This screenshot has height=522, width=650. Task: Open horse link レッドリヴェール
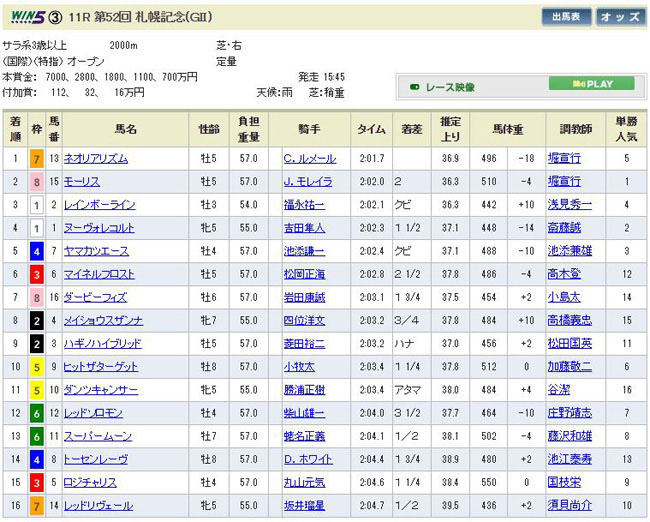98,506
